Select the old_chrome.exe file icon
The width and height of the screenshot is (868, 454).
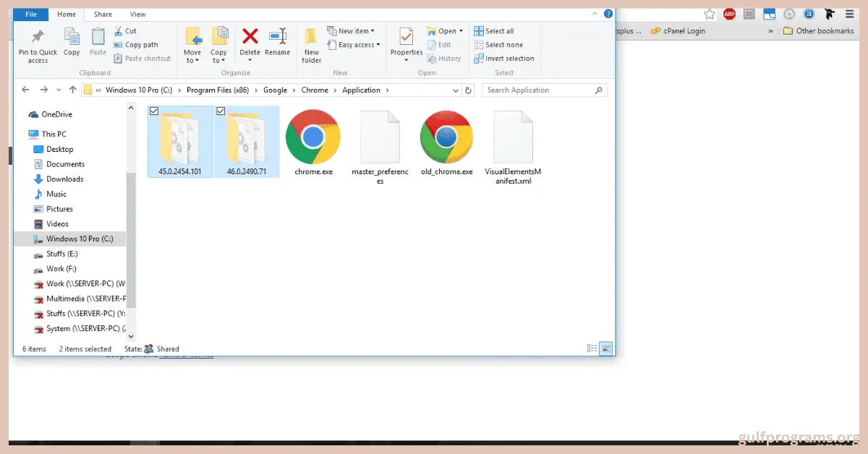coord(446,137)
